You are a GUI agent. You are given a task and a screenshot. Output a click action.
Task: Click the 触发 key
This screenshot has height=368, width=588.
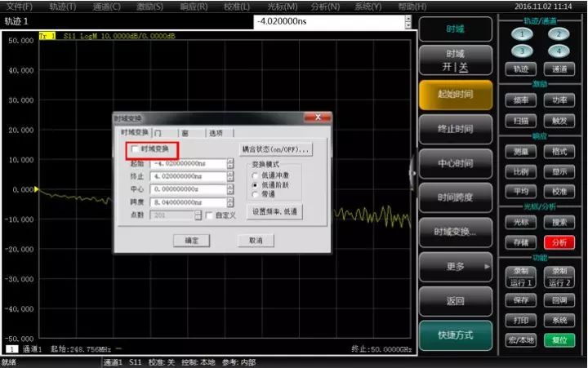pos(559,121)
